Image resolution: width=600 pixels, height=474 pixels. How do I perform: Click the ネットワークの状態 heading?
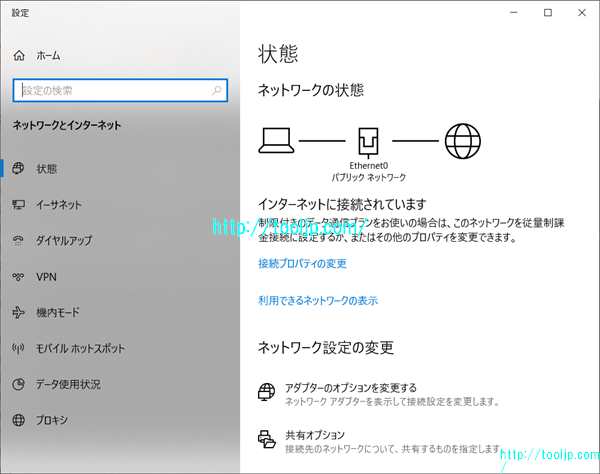pyautogui.click(x=310, y=90)
